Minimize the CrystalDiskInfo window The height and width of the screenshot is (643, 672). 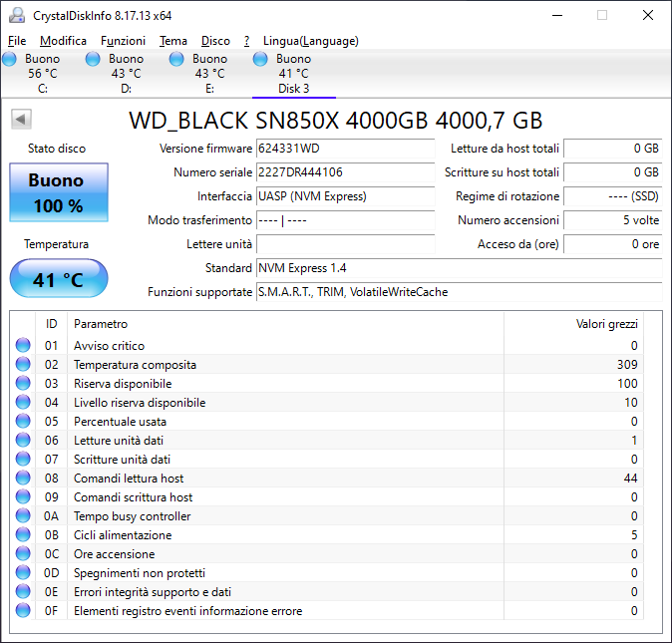pyautogui.click(x=557, y=15)
